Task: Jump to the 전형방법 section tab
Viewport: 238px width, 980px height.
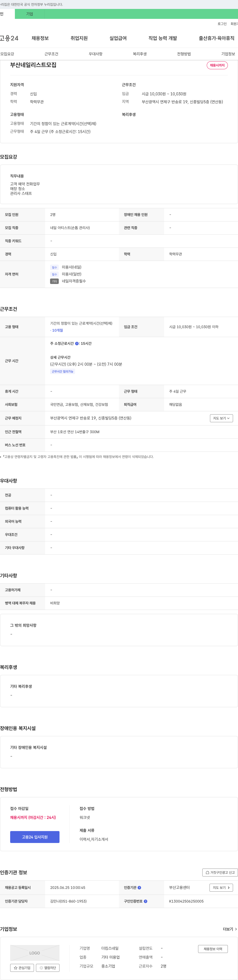Action: pos(184,54)
